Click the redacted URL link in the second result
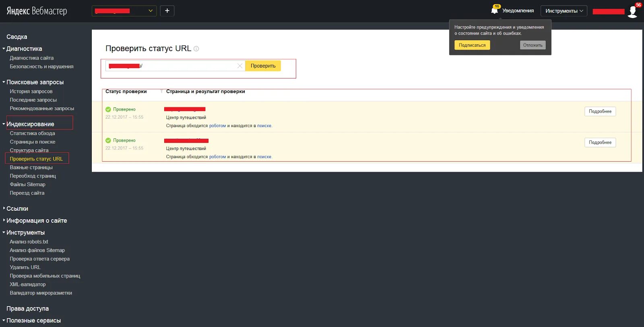Image resolution: width=644 pixels, height=327 pixels. (x=186, y=140)
